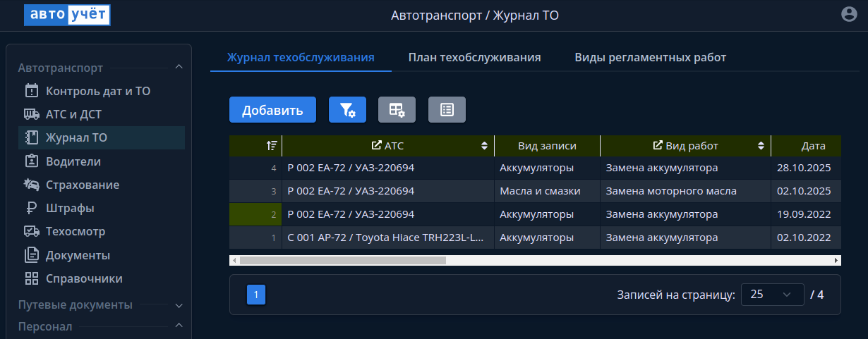This screenshot has height=339, width=868.
Task: Open Водители menu item
Action: click(102, 161)
